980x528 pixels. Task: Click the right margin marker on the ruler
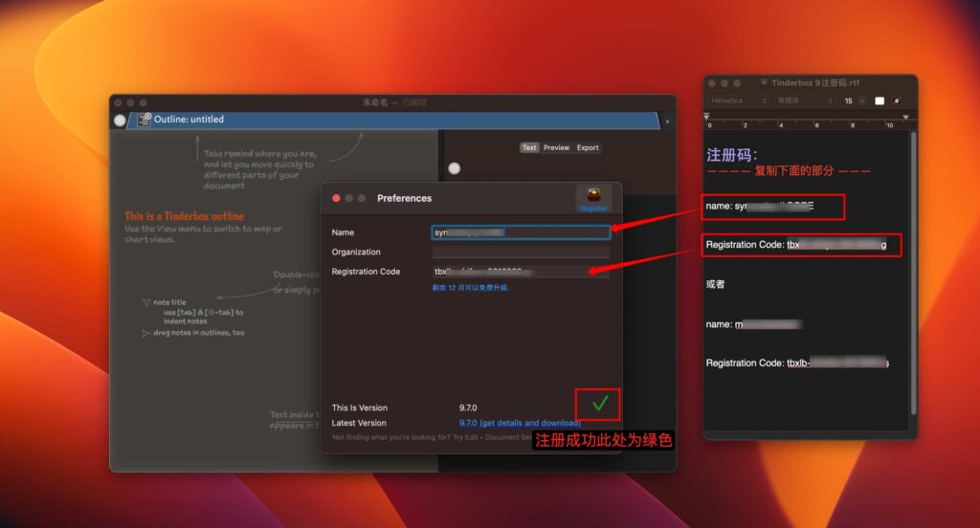click(905, 117)
